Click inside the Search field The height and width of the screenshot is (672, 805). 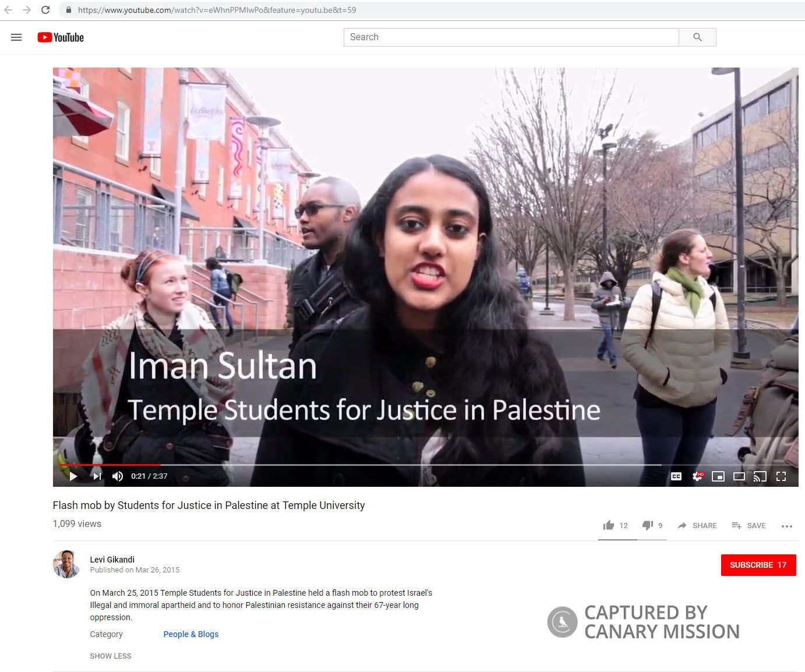(510, 37)
